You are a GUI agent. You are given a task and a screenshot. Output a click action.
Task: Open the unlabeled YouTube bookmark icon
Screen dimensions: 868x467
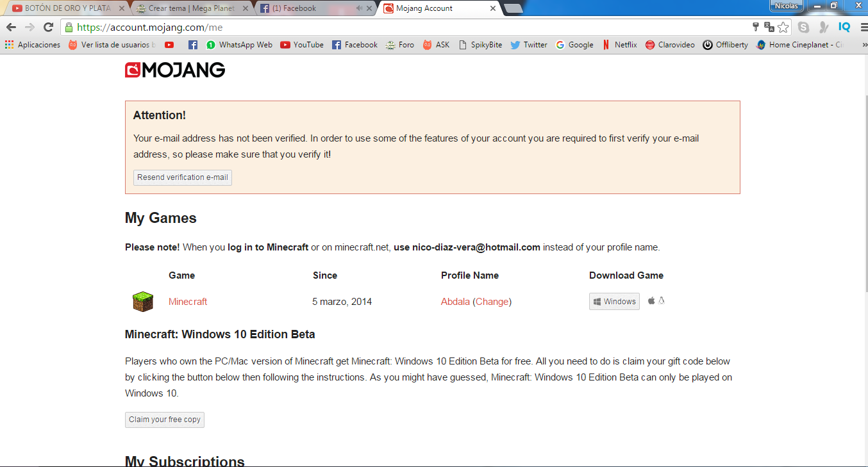[169, 45]
